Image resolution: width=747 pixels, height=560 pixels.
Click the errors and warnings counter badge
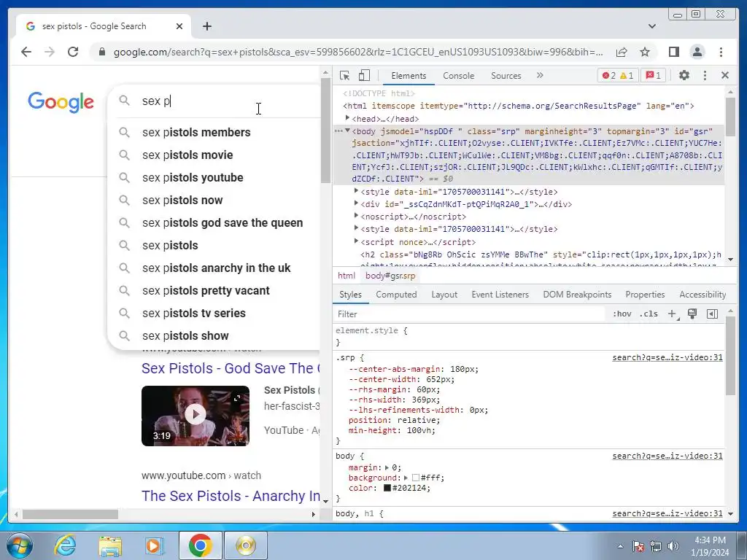(x=618, y=75)
